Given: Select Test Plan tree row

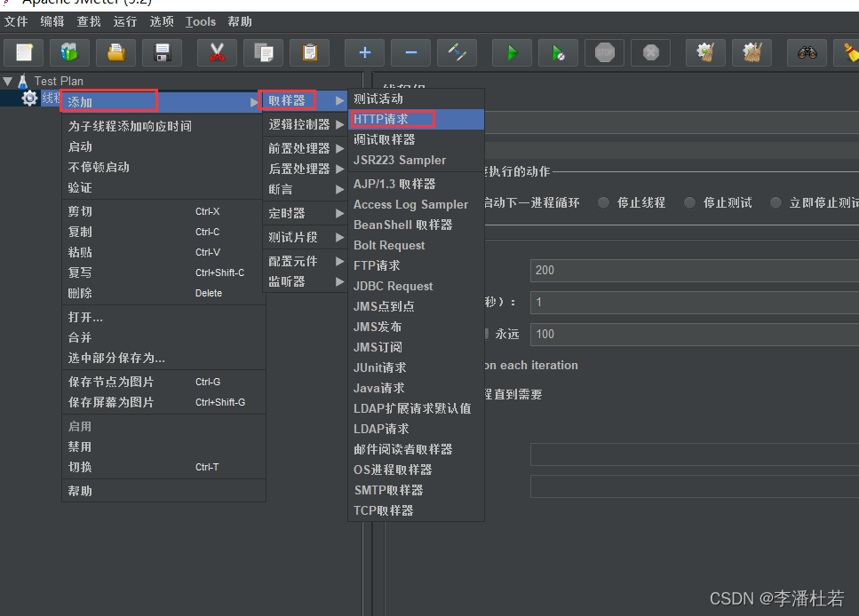Looking at the screenshot, I should [x=58, y=82].
